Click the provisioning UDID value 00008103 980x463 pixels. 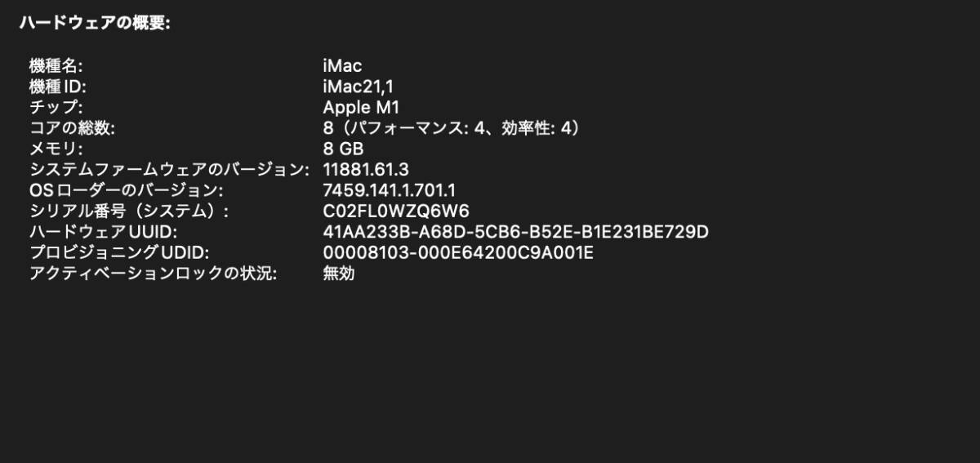[x=458, y=253]
